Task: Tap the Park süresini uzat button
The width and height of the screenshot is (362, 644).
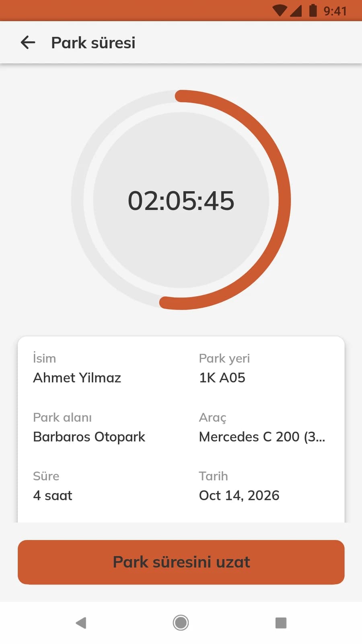Action: [x=181, y=562]
